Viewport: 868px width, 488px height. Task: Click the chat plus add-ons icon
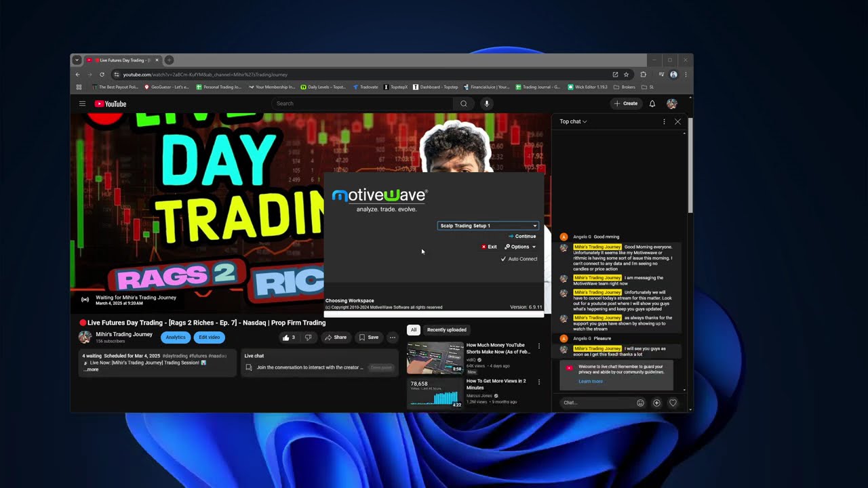[656, 403]
